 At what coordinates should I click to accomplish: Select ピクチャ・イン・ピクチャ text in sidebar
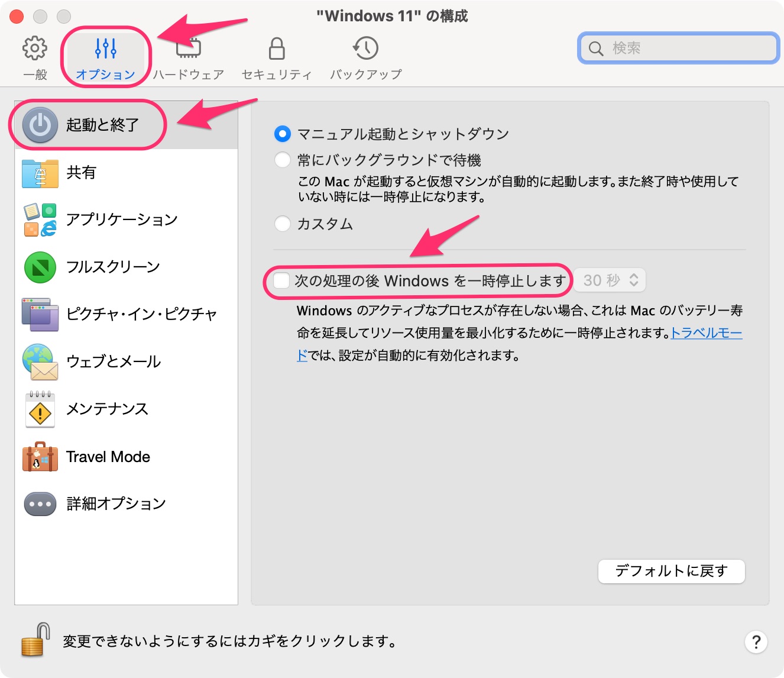coord(142,314)
